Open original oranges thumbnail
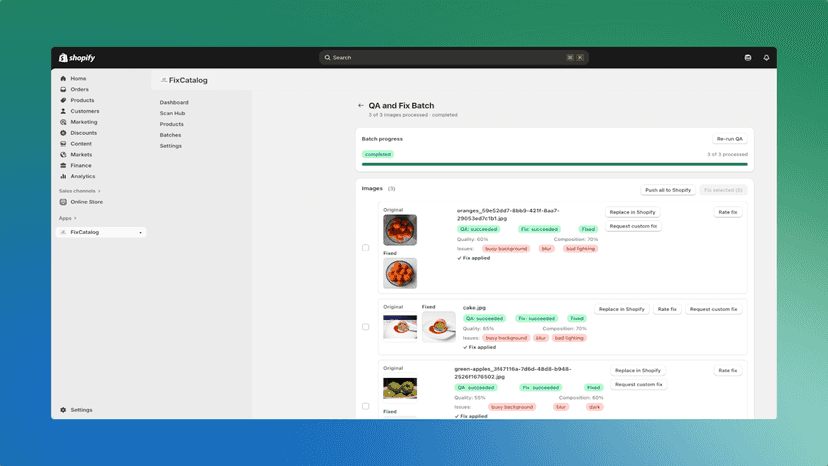The height and width of the screenshot is (466, 828). point(400,230)
